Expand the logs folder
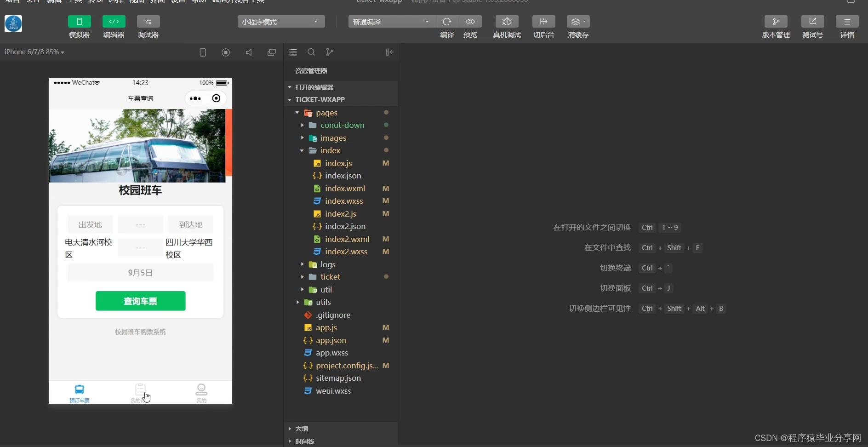 (341, 264)
